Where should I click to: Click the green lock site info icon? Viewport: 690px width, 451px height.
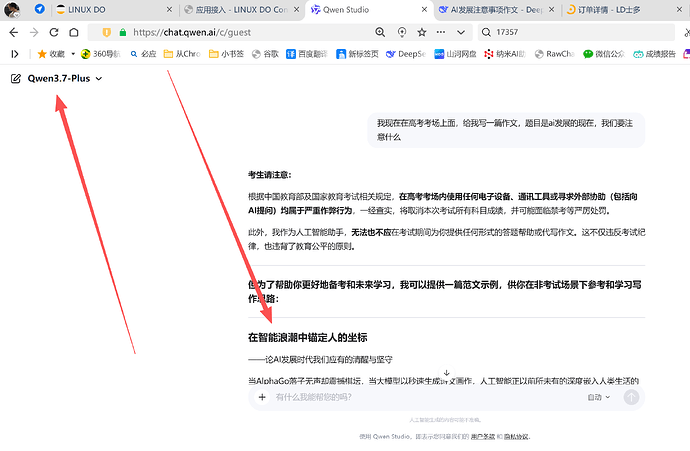[x=123, y=32]
